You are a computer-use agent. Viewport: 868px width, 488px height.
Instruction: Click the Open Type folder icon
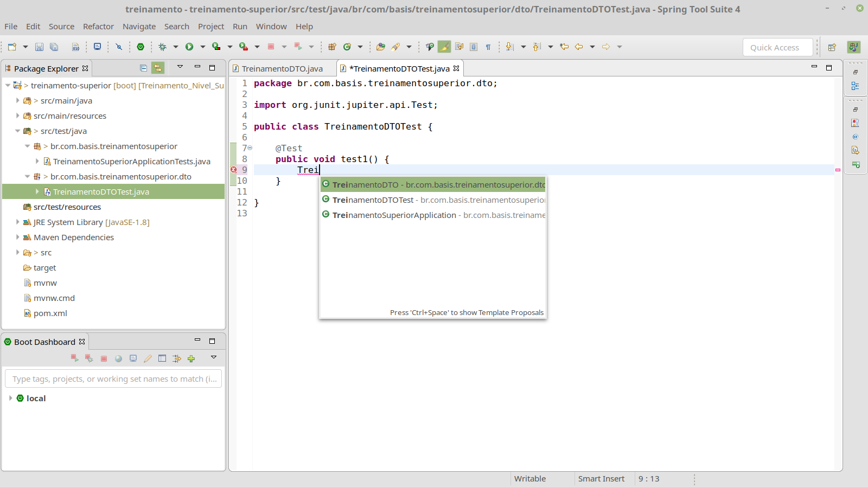(x=380, y=47)
